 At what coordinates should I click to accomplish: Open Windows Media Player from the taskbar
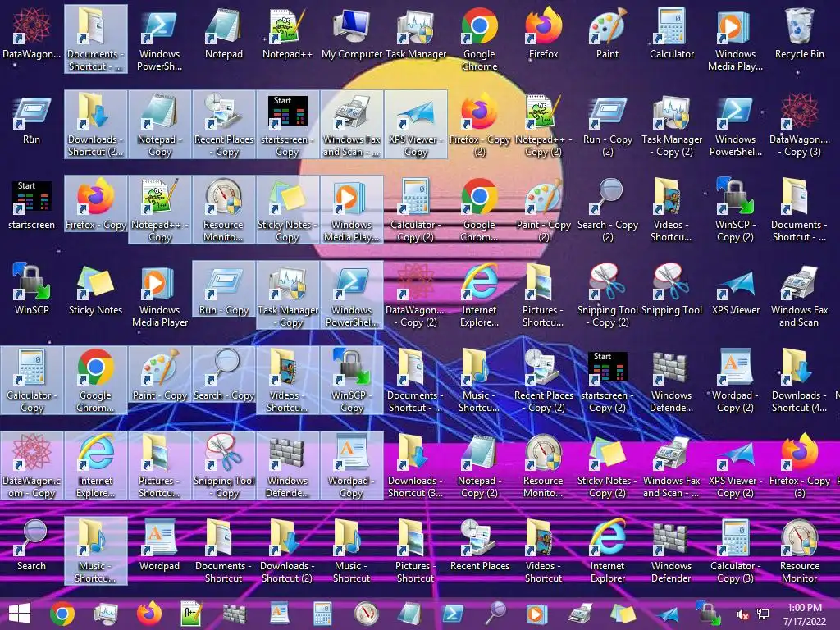(536, 614)
